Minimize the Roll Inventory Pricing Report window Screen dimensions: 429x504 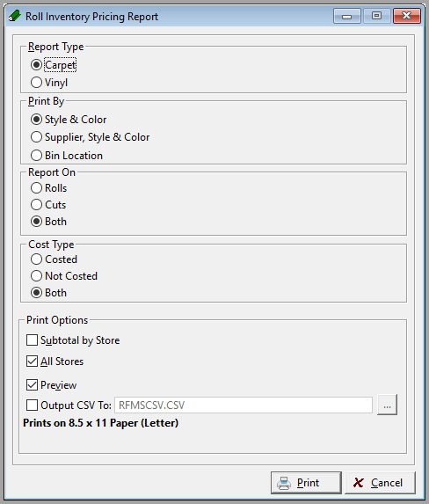(347, 16)
